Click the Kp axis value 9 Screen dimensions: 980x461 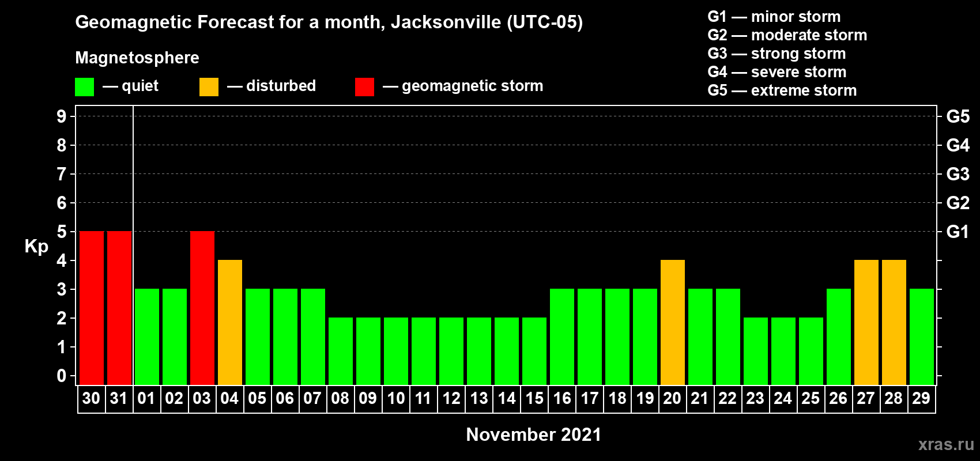[62, 116]
